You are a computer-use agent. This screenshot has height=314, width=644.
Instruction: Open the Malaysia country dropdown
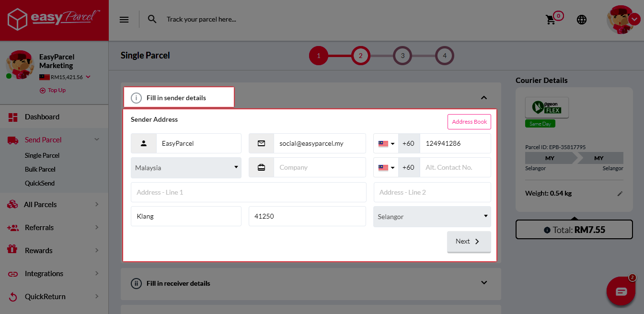pyautogui.click(x=186, y=168)
